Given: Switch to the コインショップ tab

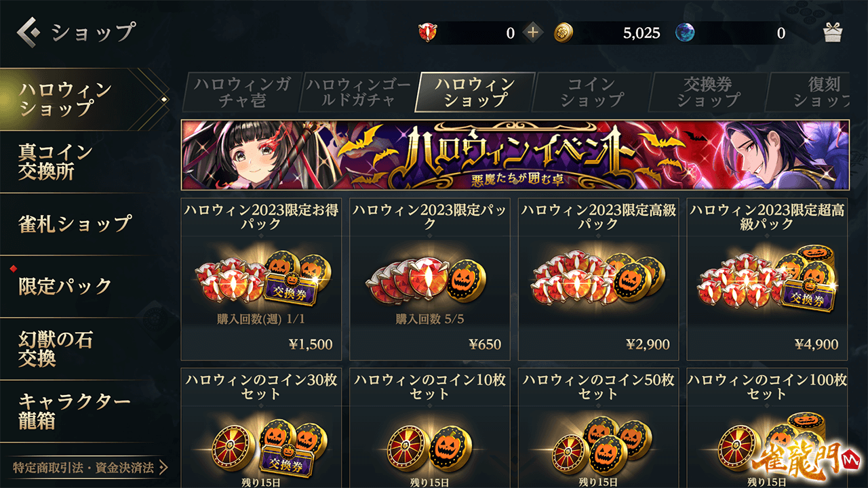Looking at the screenshot, I should click(591, 92).
